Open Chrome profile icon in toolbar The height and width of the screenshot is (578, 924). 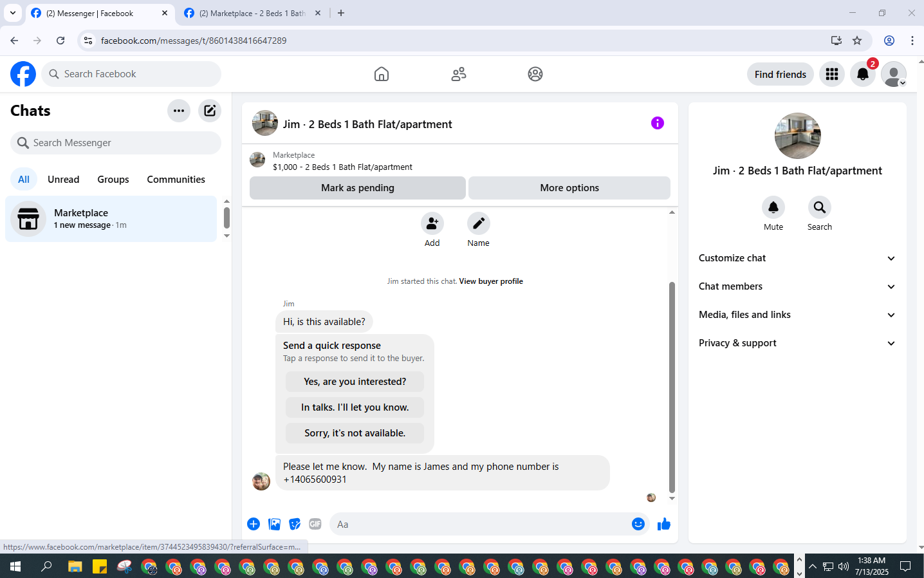tap(889, 41)
